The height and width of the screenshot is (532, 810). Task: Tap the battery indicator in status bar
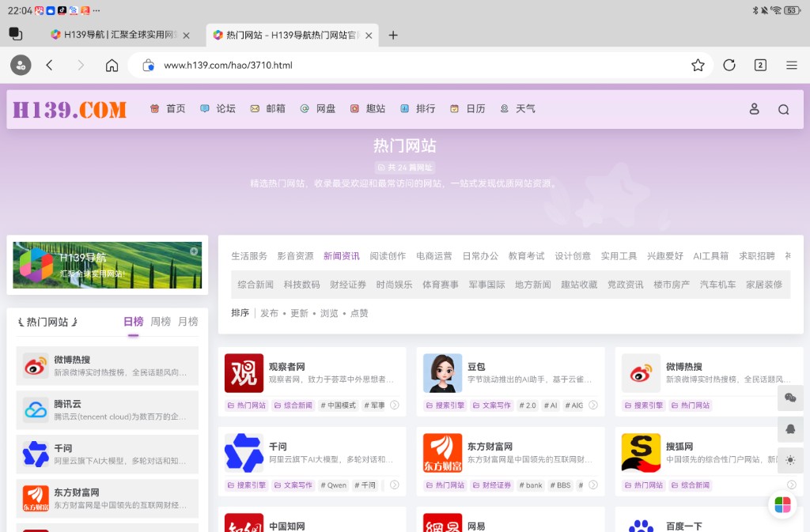coord(793,9)
